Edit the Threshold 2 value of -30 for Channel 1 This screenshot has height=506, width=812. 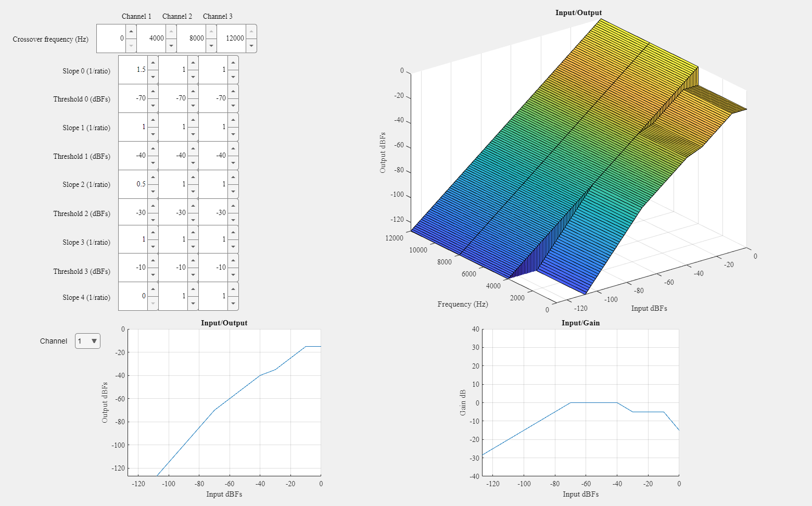[x=135, y=212]
